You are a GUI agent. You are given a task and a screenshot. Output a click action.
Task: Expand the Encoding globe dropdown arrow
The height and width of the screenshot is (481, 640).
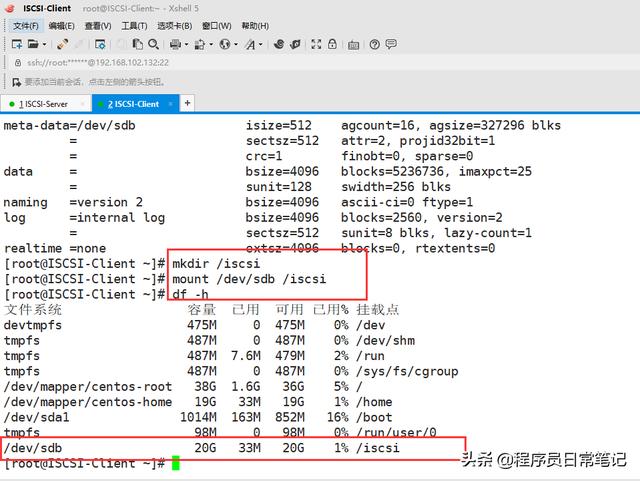point(236,44)
